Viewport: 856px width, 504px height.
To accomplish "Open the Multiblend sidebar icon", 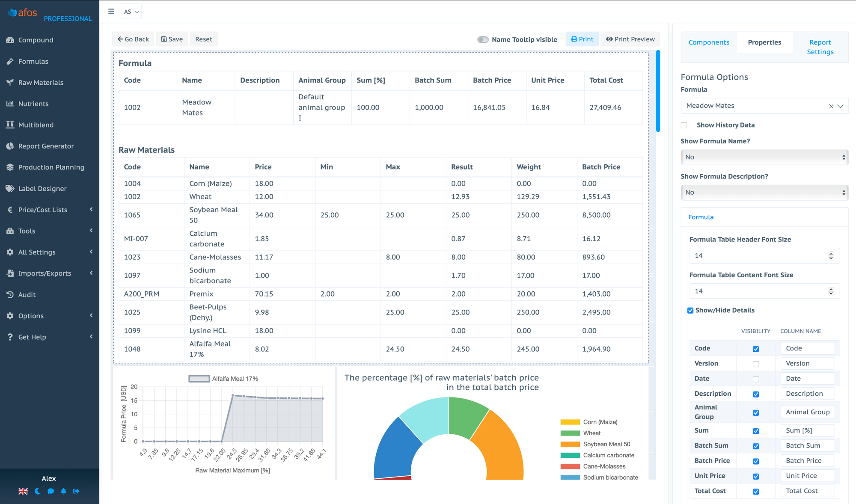I will [x=10, y=125].
